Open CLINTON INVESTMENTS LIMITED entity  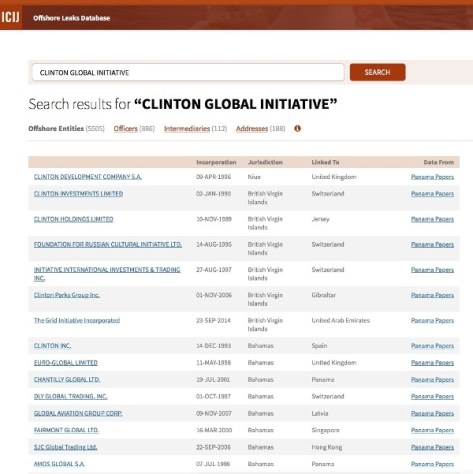tap(78, 194)
